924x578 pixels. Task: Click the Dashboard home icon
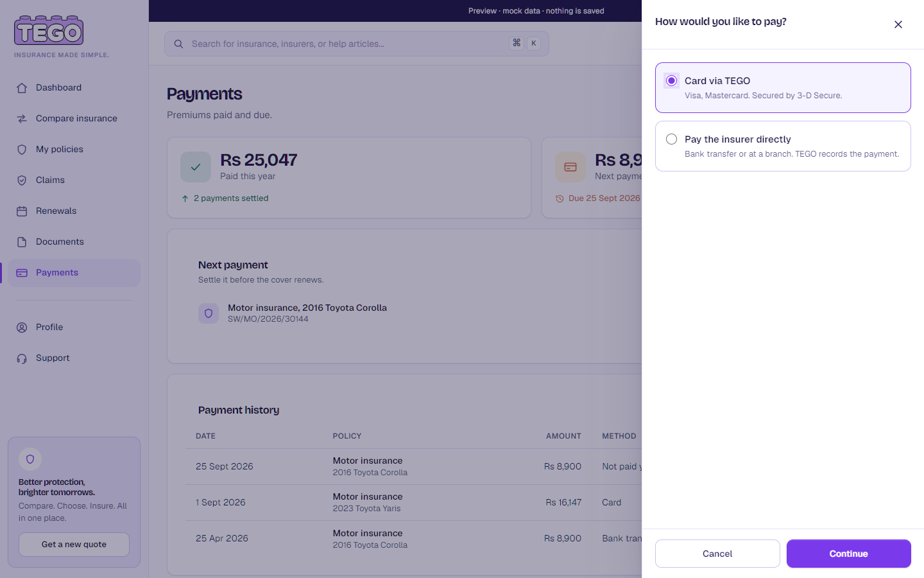22,88
